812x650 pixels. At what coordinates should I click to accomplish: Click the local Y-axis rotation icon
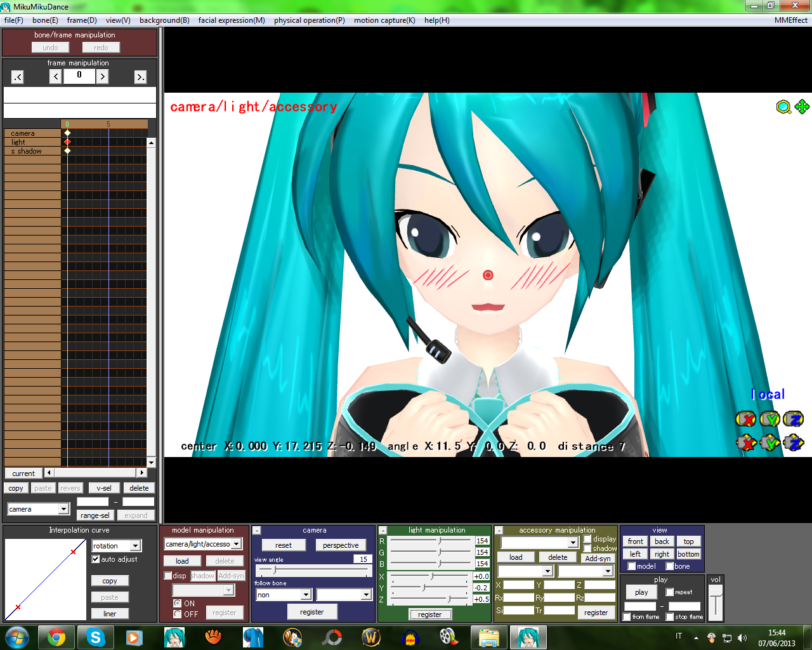(x=770, y=420)
